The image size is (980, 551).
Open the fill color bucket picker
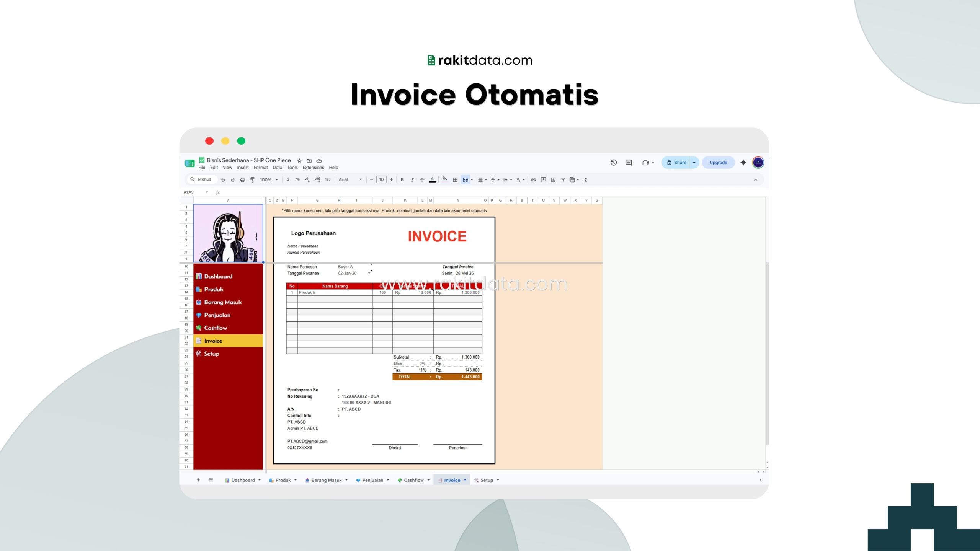(444, 179)
